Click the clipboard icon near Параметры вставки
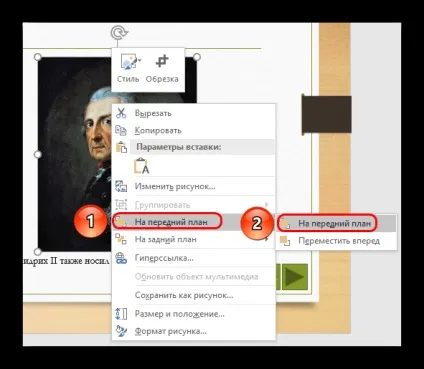Screen dimensions: 424x369 pyautogui.click(x=121, y=147)
